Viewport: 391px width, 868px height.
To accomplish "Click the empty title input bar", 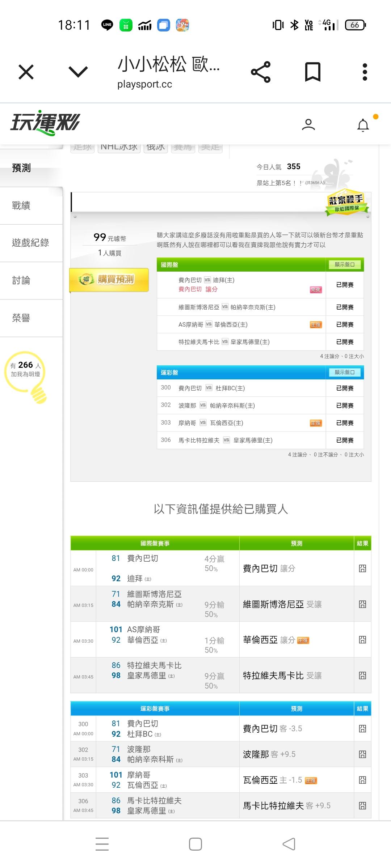I will pos(221,202).
